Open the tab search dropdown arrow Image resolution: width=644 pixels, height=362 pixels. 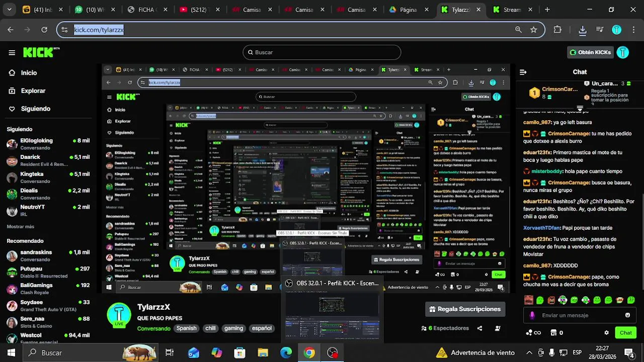tap(10, 10)
